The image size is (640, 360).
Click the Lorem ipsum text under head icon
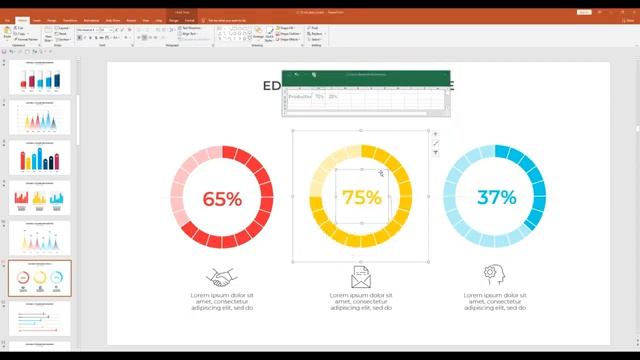495,301
